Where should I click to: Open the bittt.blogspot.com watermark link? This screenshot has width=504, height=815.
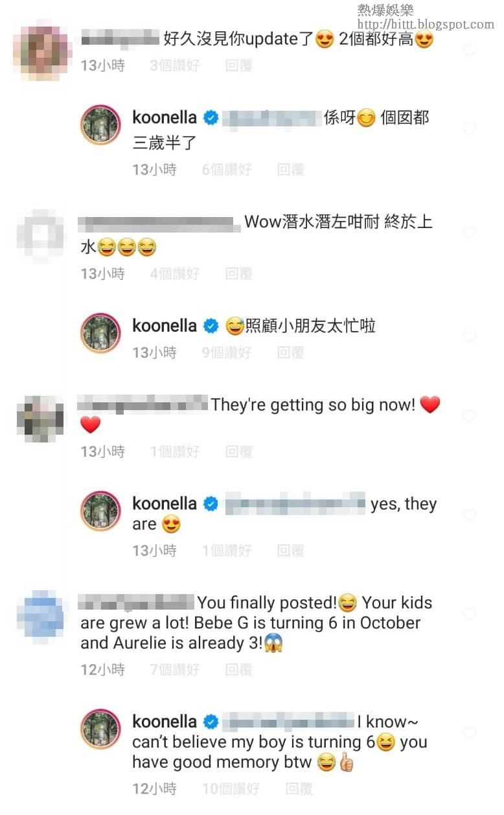pos(426,25)
